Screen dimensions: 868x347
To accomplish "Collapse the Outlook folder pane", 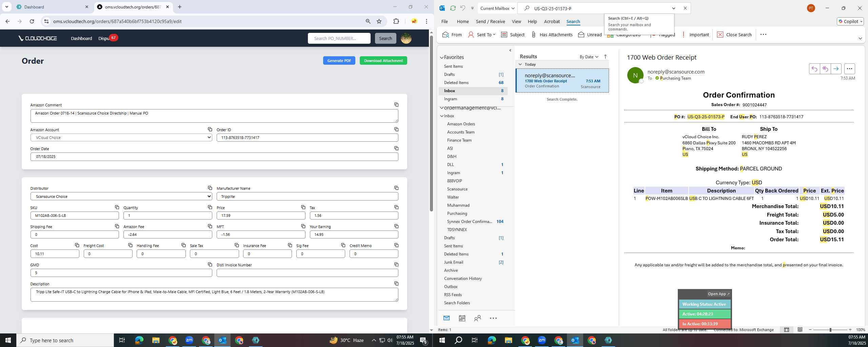I will coord(510,50).
